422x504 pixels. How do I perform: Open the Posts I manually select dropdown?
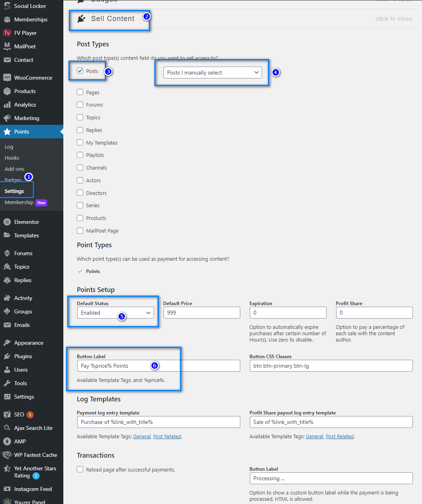(x=213, y=73)
